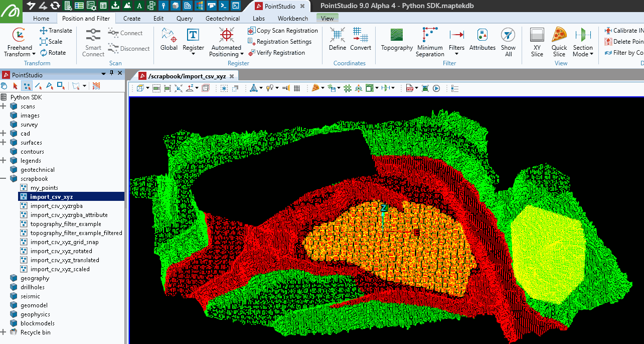
Task: Collapse the scrapbook container
Action: pyautogui.click(x=4, y=179)
